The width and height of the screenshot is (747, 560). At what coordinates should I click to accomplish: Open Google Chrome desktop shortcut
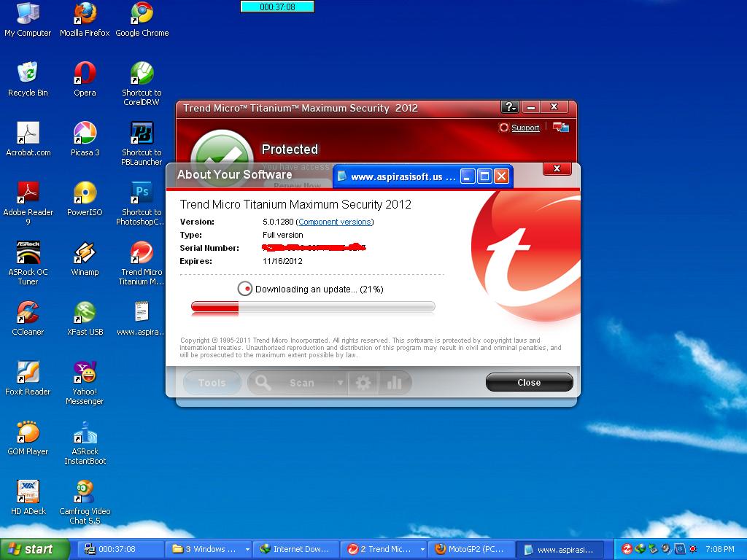tap(142, 20)
